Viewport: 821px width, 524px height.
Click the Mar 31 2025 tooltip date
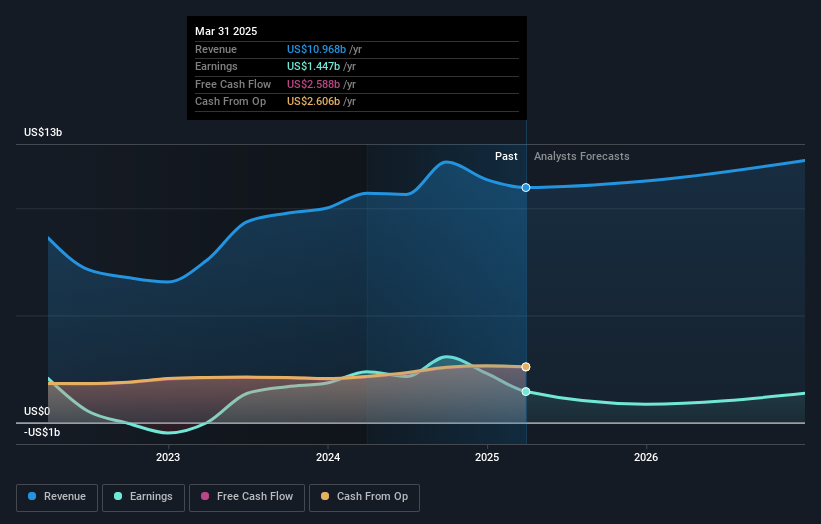click(226, 31)
